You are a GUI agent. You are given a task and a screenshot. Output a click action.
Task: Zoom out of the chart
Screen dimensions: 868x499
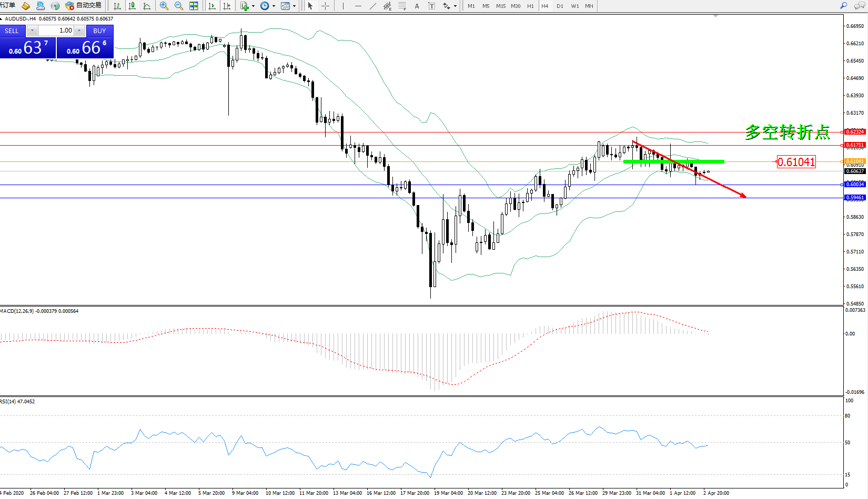[179, 6]
